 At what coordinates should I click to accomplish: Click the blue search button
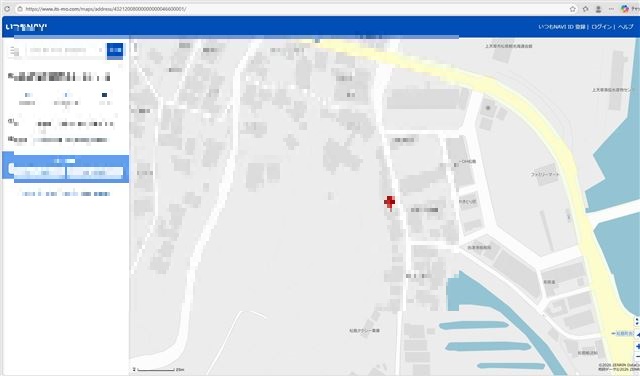pyautogui.click(x=115, y=50)
